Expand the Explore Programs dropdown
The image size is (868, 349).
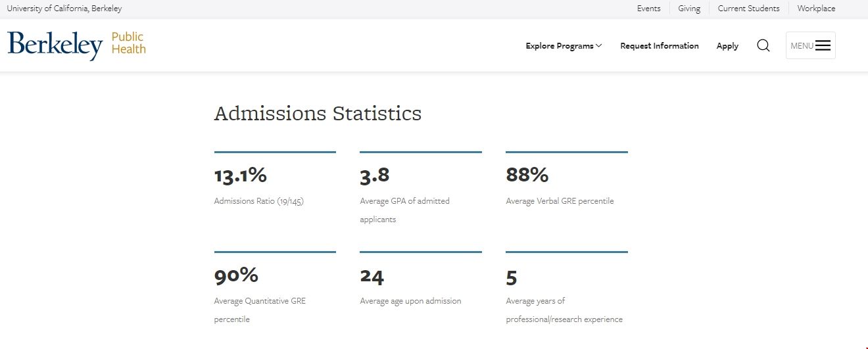[x=564, y=46]
